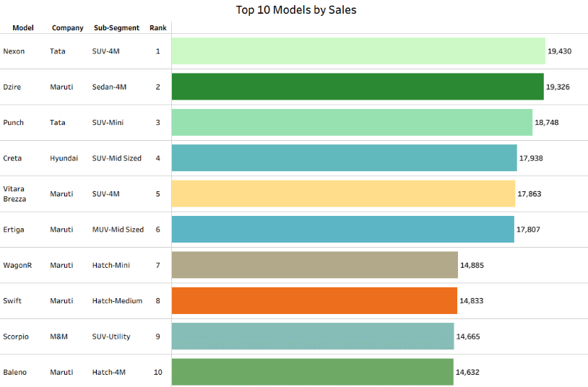Click the yellow Vitara Brezza bar
This screenshot has width=588, height=387.
point(343,193)
